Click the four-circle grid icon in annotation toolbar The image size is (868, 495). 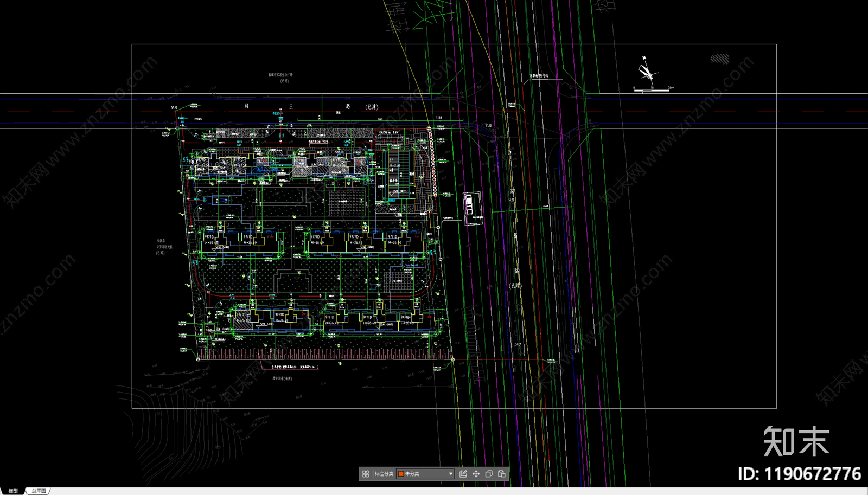click(366, 474)
